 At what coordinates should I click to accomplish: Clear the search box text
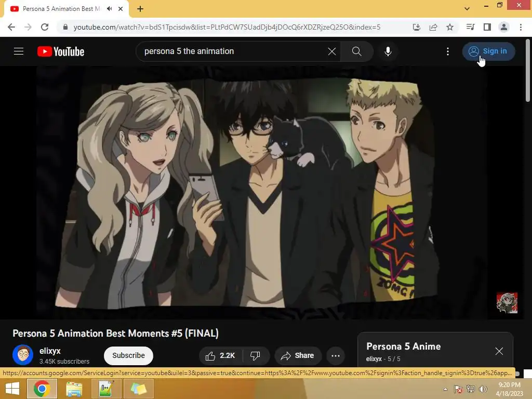pos(332,51)
